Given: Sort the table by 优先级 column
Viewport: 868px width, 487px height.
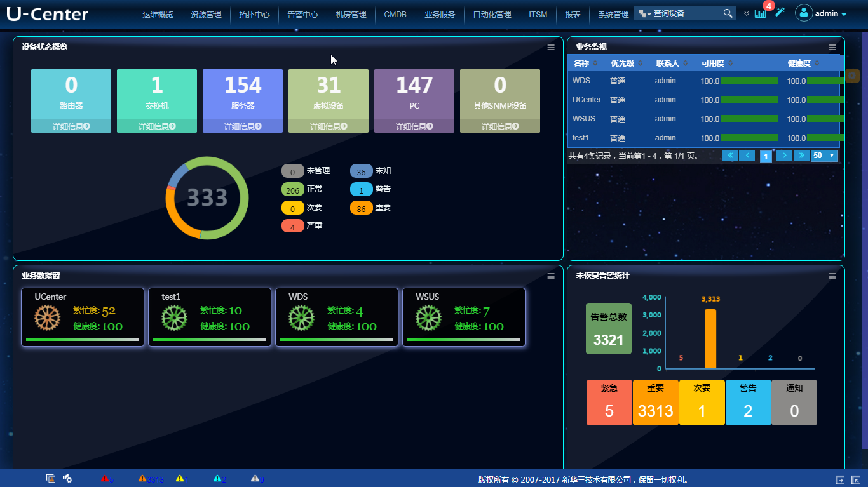Looking at the screenshot, I should [x=627, y=63].
